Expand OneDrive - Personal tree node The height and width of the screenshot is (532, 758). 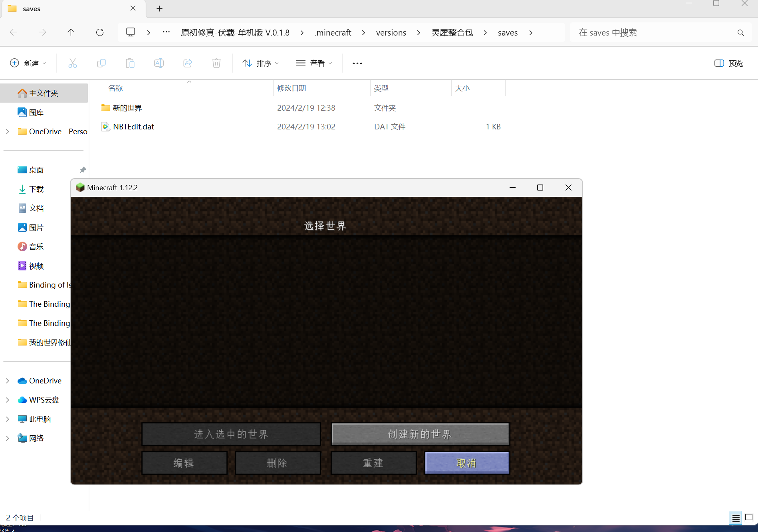click(8, 131)
